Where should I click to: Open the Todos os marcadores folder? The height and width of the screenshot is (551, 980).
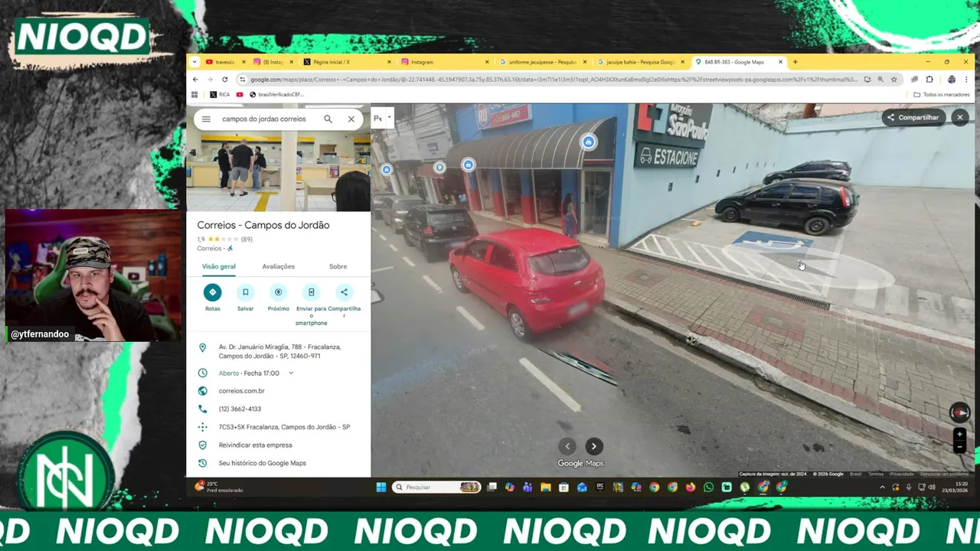coord(942,95)
